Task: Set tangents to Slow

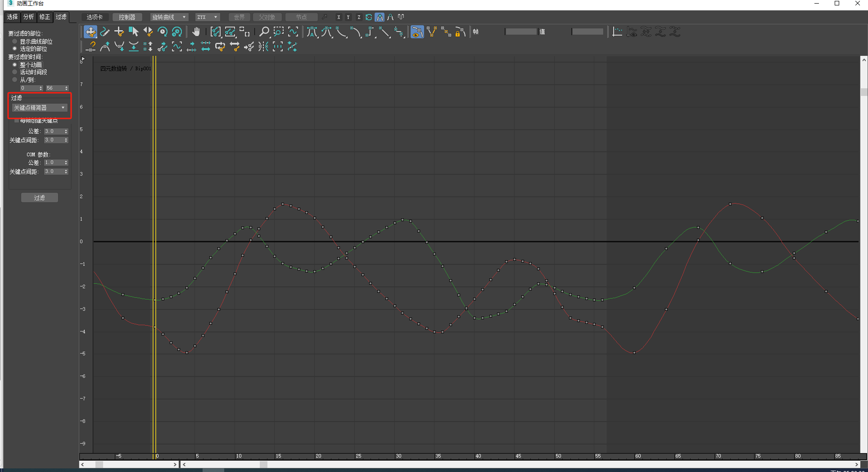Action: point(356,32)
